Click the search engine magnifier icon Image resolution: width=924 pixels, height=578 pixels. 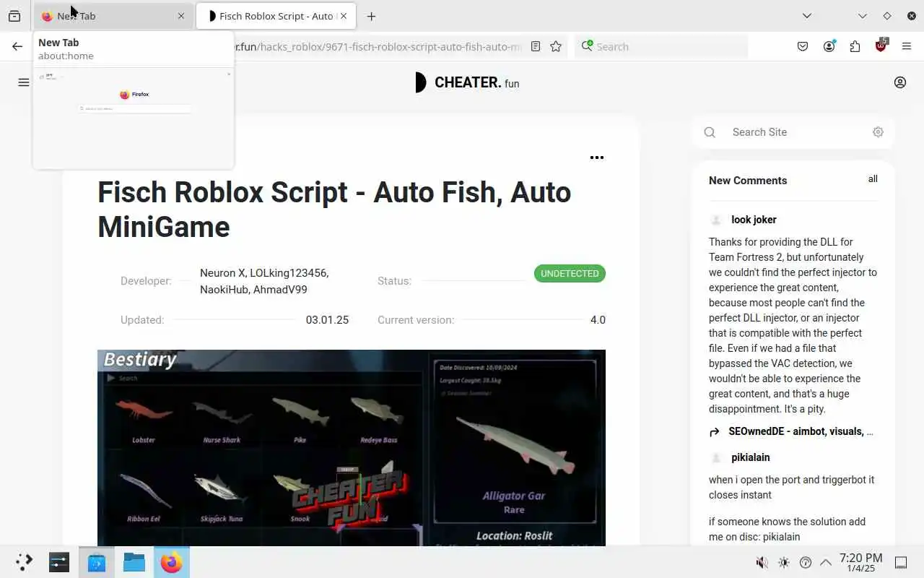(x=588, y=46)
